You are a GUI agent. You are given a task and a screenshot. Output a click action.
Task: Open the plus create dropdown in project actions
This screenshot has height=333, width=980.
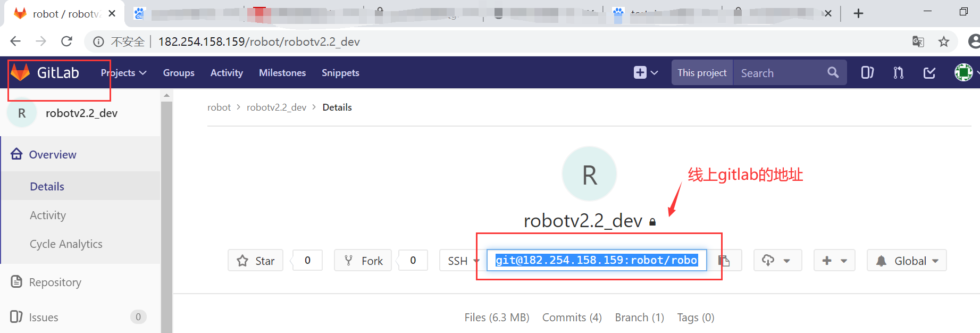click(834, 261)
